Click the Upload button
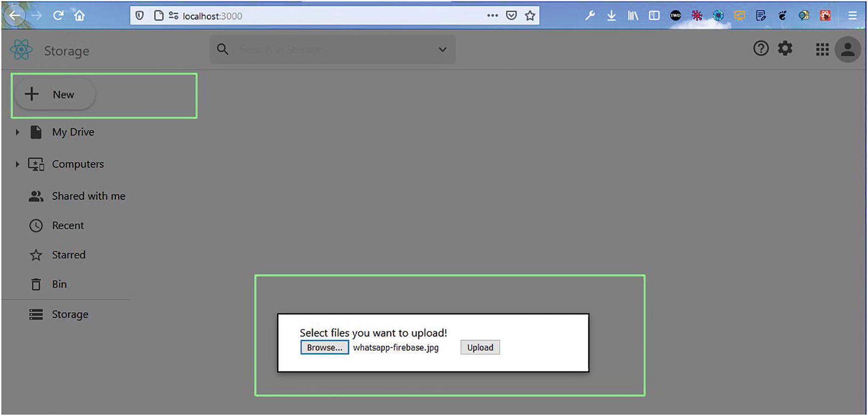 tap(480, 348)
